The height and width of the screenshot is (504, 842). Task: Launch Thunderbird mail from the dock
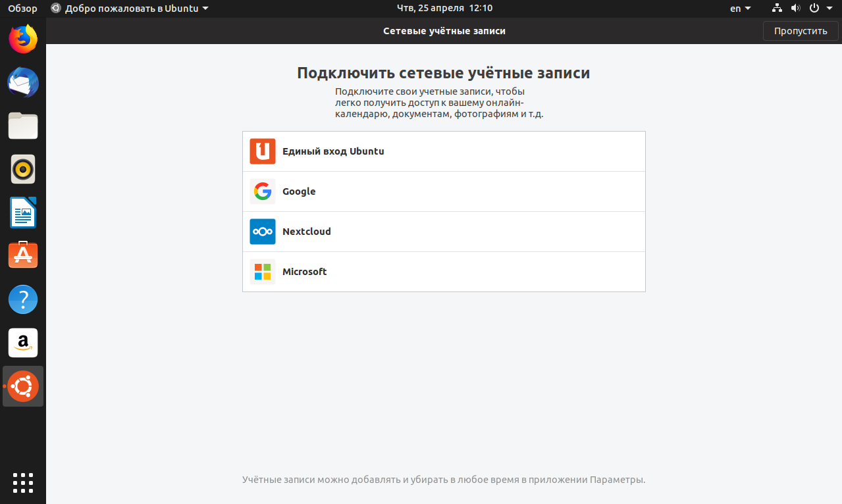click(x=23, y=83)
